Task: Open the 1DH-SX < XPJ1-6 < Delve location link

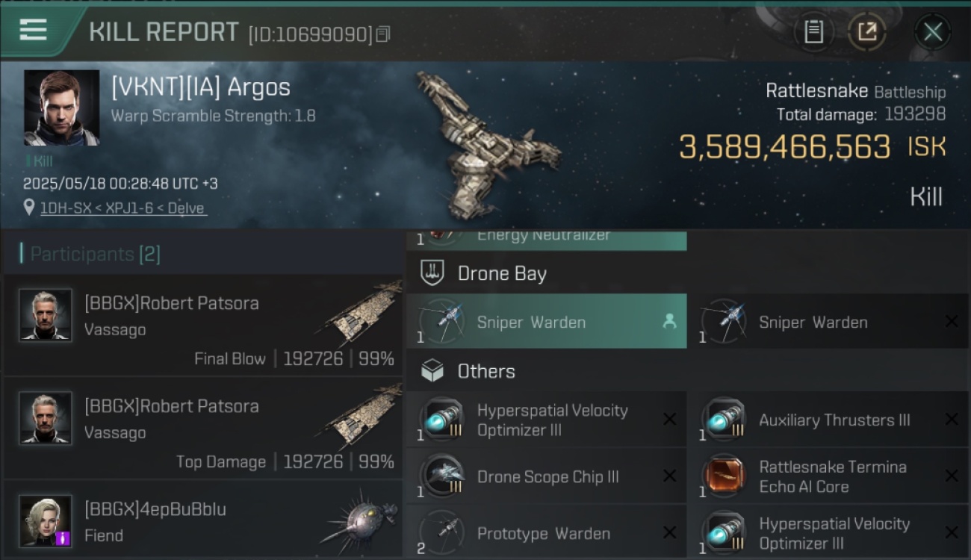Action: click(122, 208)
